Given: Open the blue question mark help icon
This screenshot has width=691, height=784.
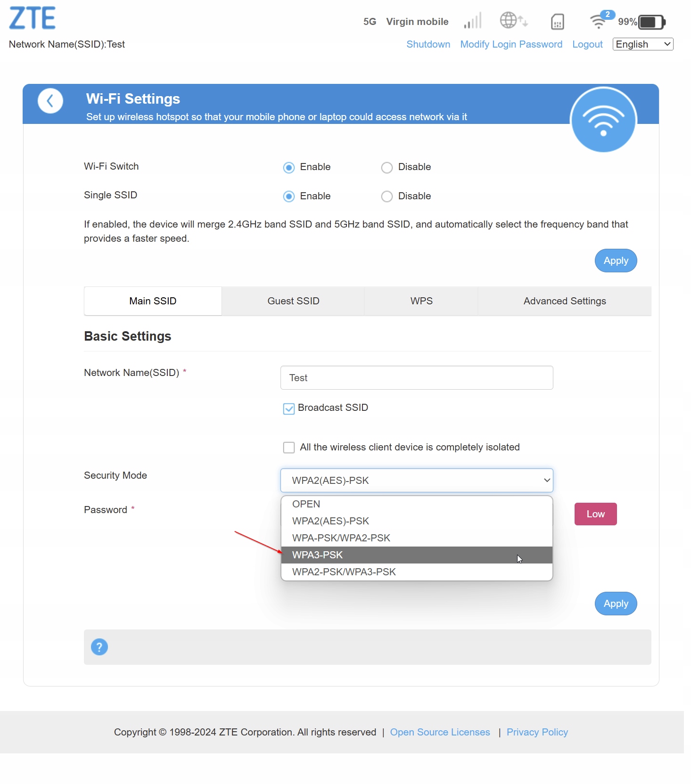Looking at the screenshot, I should coord(99,647).
